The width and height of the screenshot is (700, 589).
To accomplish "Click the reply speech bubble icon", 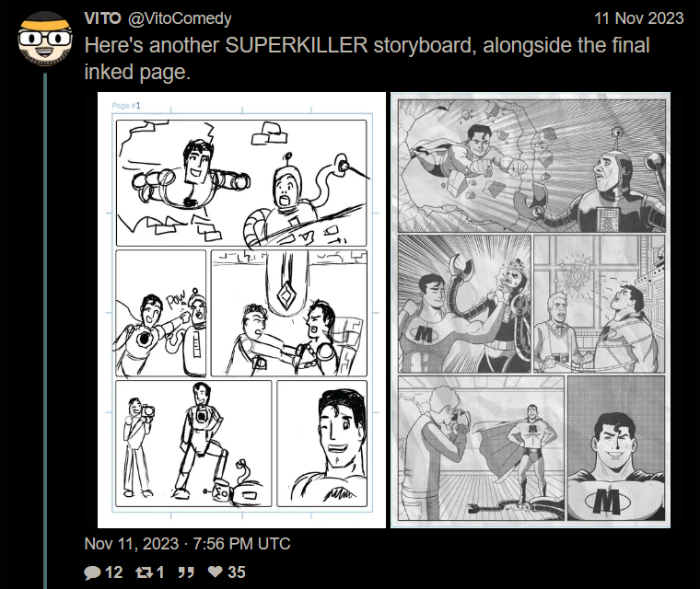I will point(92,572).
